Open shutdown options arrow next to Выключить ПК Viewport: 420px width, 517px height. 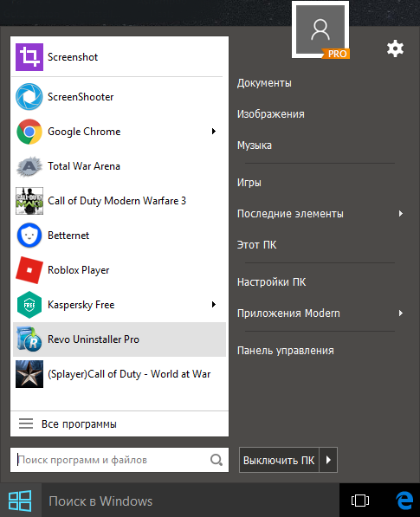[x=328, y=460]
